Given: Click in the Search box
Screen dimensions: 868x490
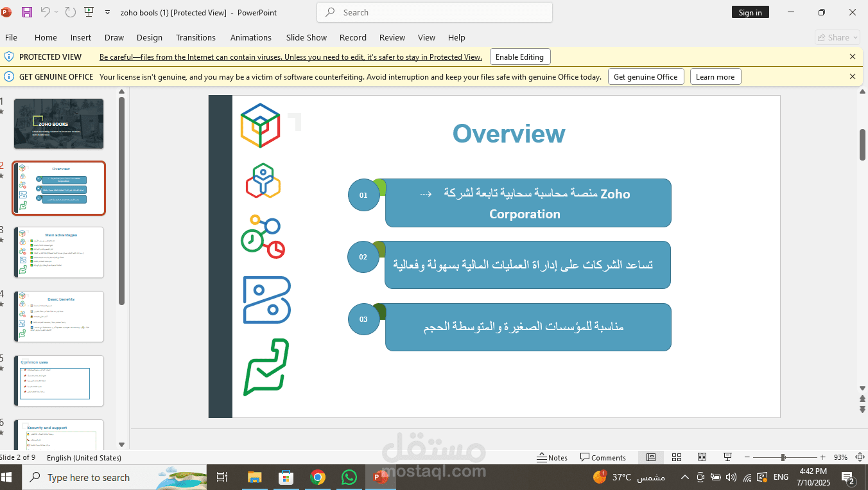Looking at the screenshot, I should tap(435, 12).
